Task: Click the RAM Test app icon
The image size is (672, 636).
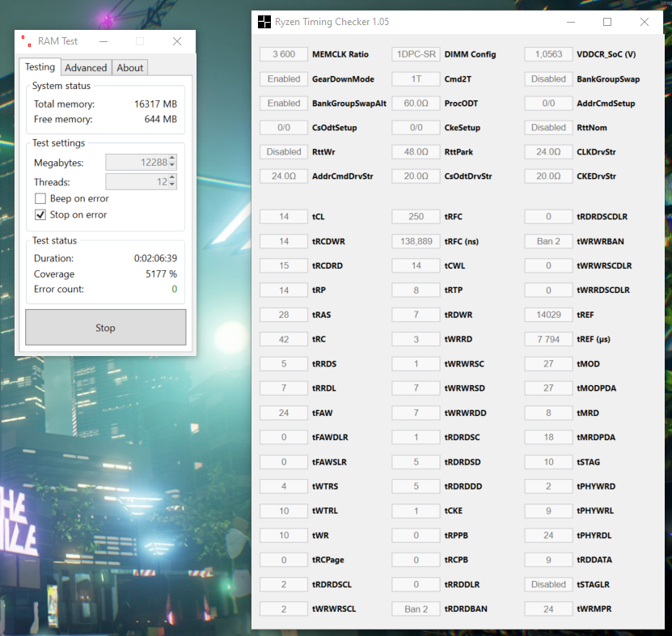Action: [x=26, y=41]
